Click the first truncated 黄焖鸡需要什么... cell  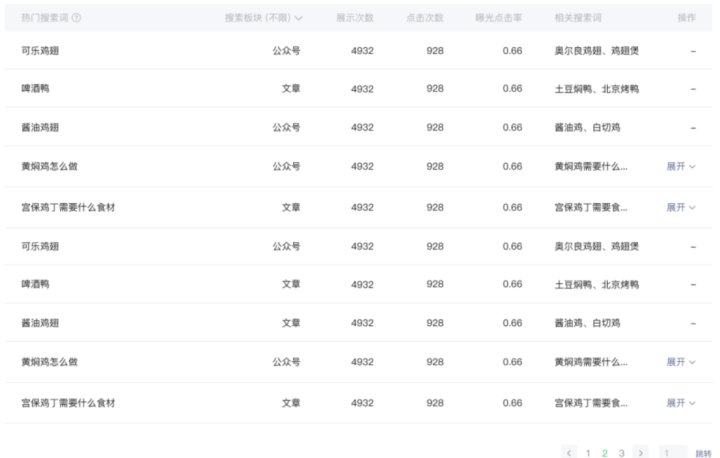click(591, 166)
